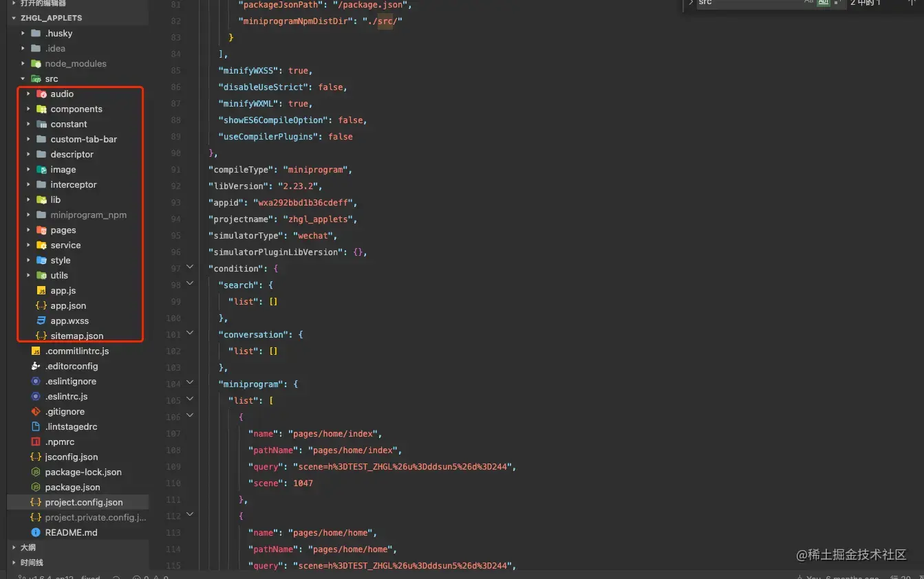Click the projectname value "zhgl_applets"

(321, 219)
